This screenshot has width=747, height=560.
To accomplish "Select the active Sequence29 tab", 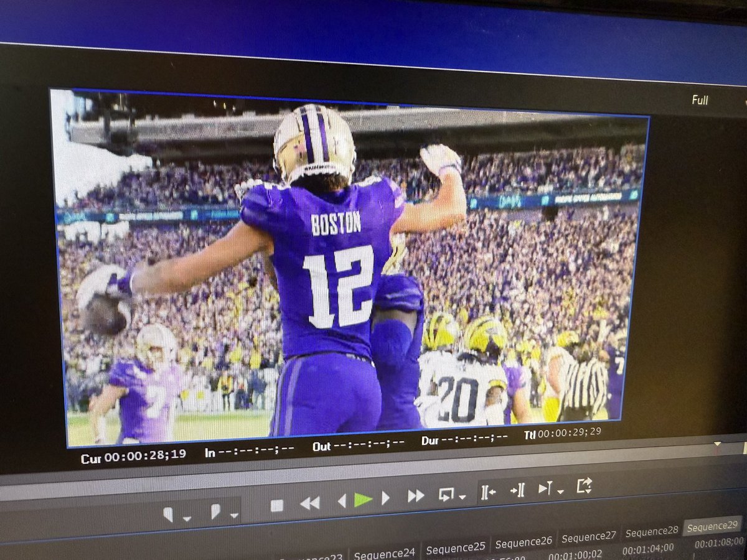I will 712,526.
